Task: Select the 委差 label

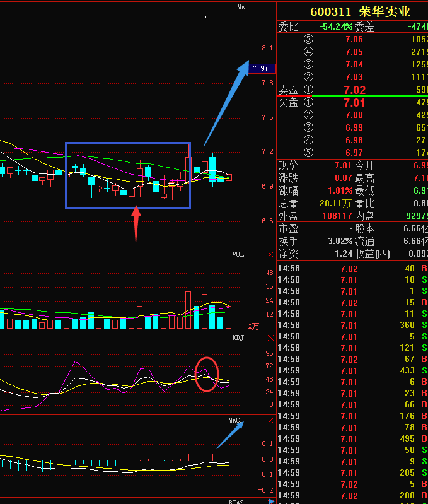Action: coord(365,26)
